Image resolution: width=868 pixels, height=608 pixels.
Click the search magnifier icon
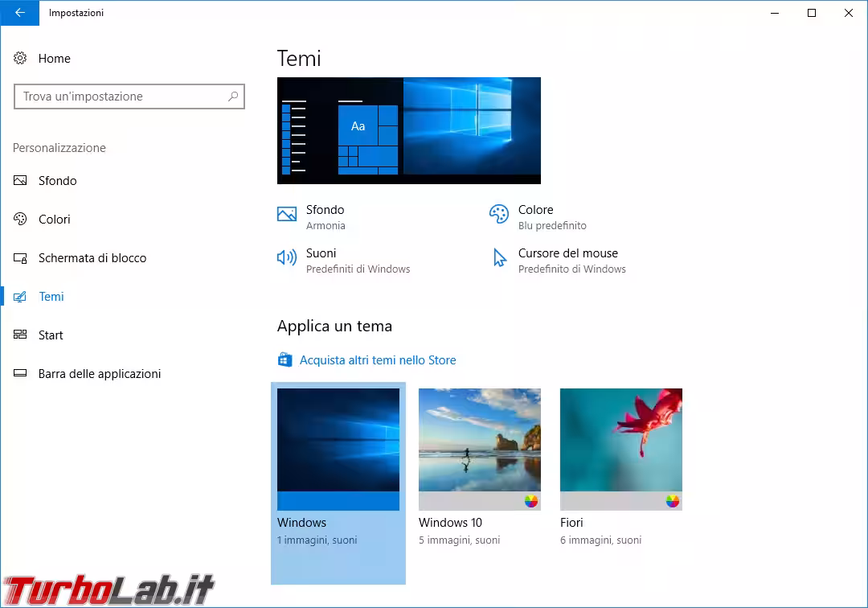pyautogui.click(x=233, y=97)
